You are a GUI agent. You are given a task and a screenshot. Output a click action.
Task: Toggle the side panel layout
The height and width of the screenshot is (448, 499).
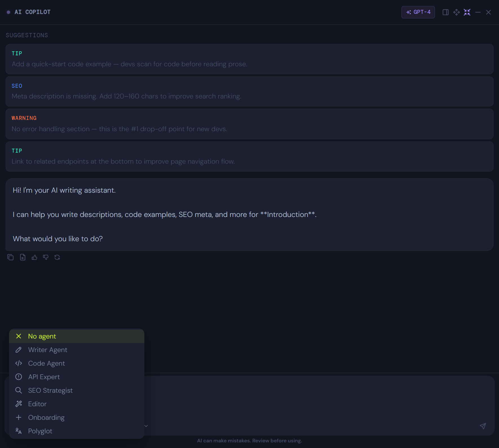pyautogui.click(x=446, y=12)
